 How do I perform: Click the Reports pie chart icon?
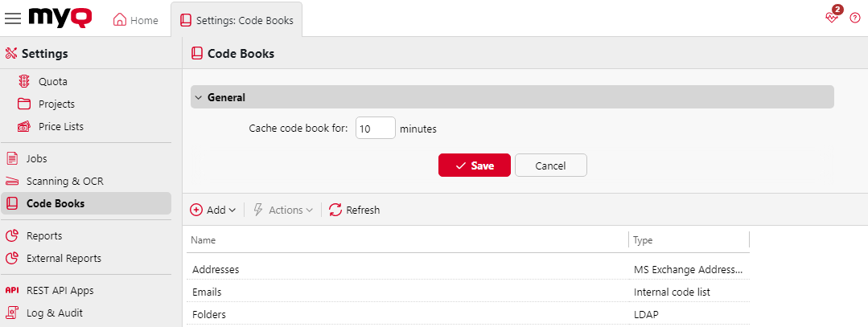(12, 235)
